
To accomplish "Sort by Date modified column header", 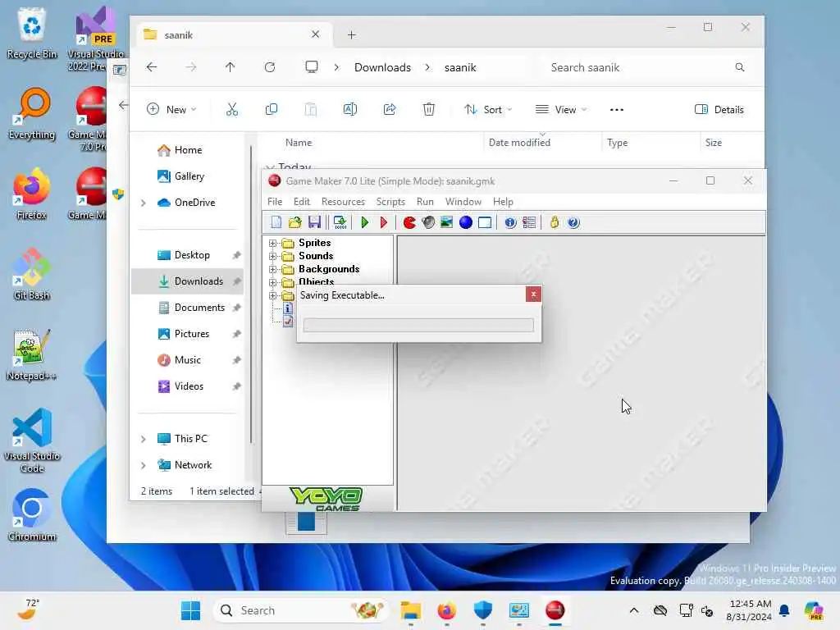I will click(519, 143).
